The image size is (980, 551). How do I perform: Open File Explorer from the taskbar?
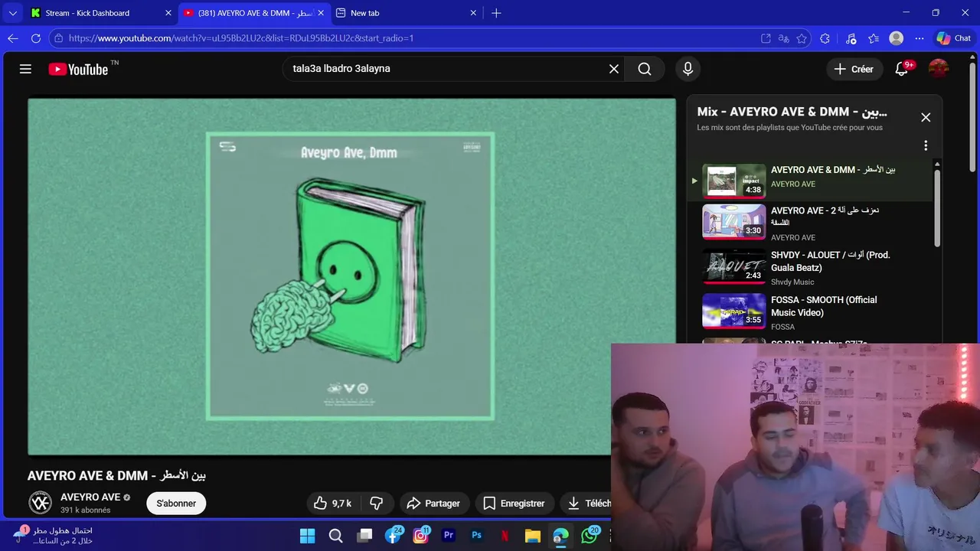coord(533,536)
